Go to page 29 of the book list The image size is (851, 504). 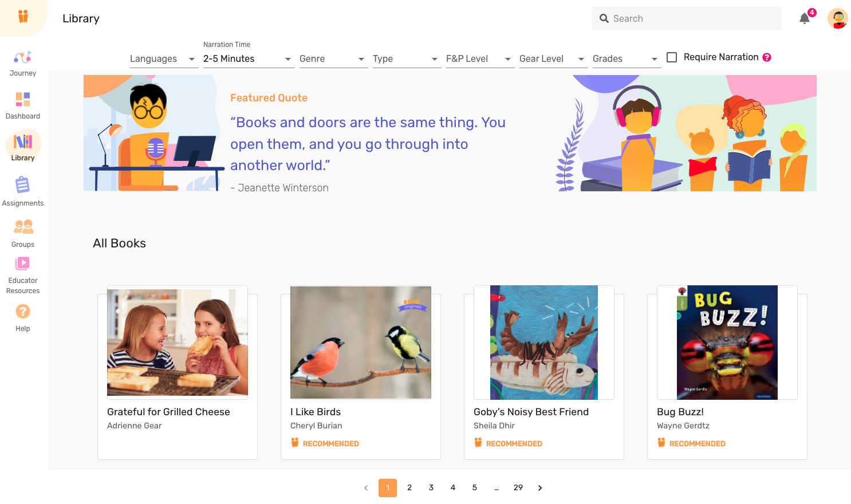(x=518, y=487)
